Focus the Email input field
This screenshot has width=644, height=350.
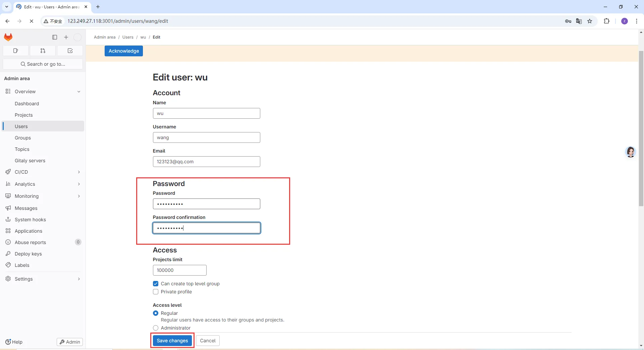pyautogui.click(x=207, y=162)
